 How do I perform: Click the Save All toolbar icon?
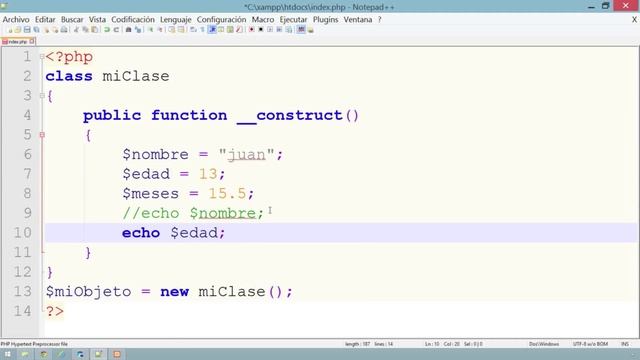coord(36,30)
